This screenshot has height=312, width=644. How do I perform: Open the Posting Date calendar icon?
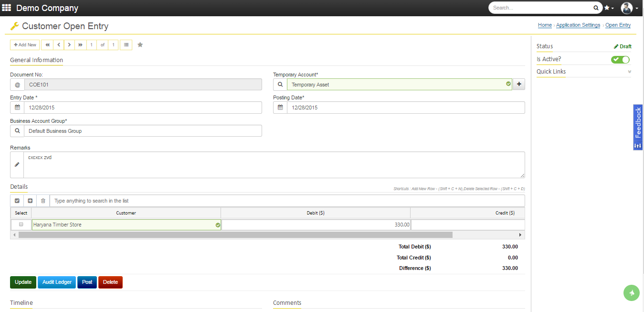coord(280,108)
